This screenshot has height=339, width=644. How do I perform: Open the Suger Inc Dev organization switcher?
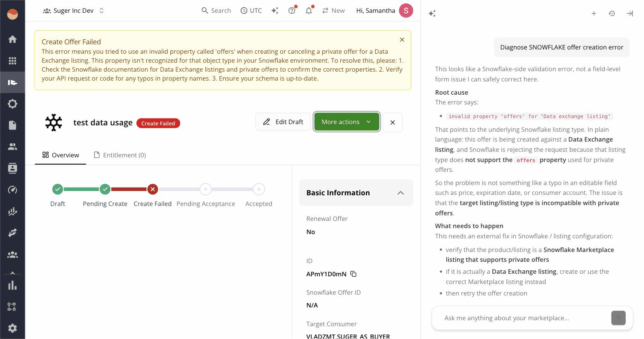click(x=74, y=11)
